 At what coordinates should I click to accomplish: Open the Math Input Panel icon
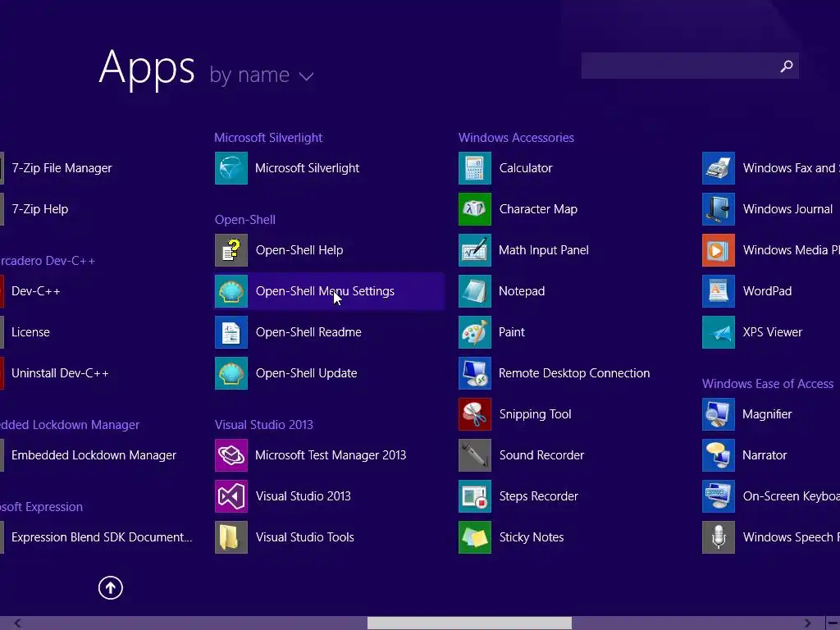click(475, 250)
